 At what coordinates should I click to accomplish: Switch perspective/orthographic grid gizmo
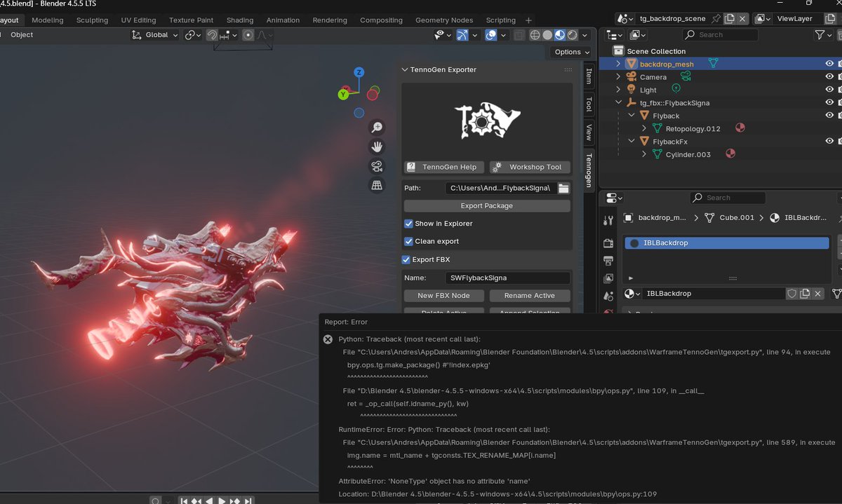(x=377, y=185)
